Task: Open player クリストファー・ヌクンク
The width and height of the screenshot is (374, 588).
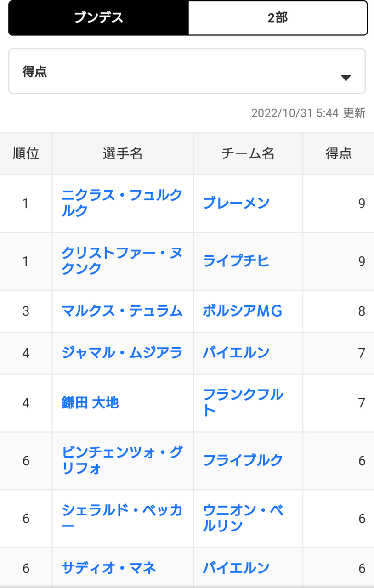Action: (122, 261)
